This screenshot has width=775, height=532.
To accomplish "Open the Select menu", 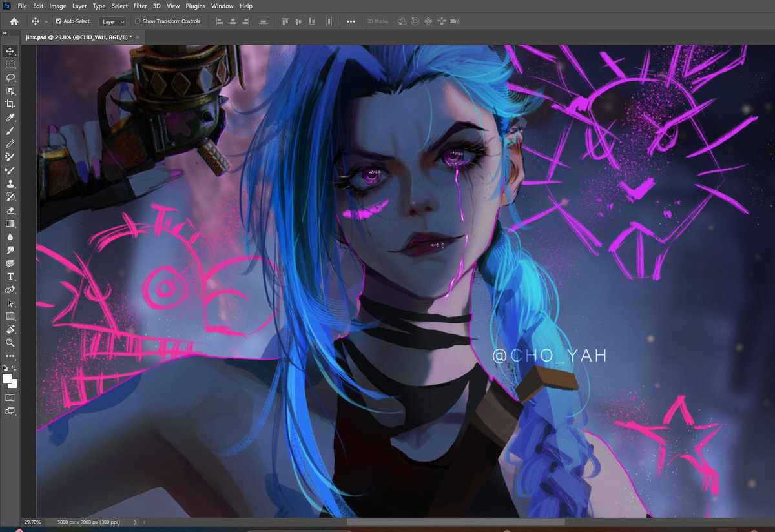I will (x=119, y=6).
